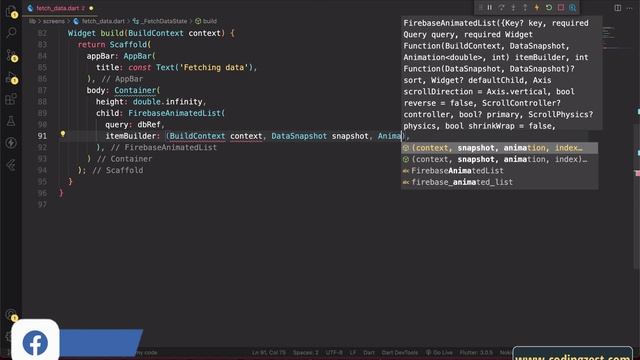Select lib in the breadcrumb
The height and width of the screenshot is (360, 640).
click(x=32, y=21)
